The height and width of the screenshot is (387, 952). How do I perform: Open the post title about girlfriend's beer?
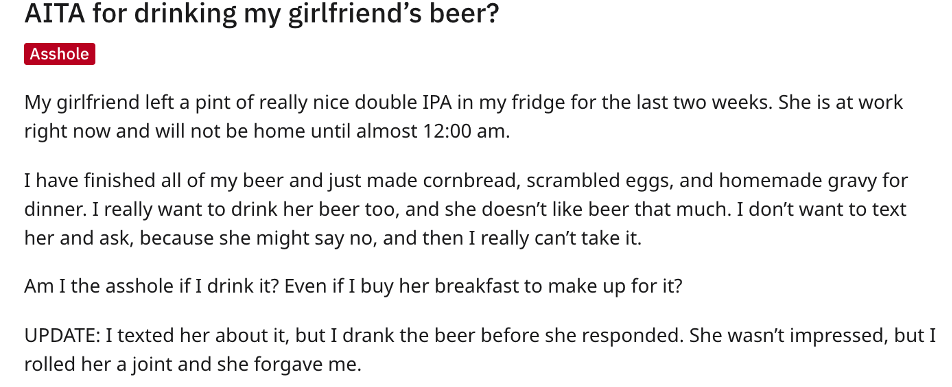(261, 14)
